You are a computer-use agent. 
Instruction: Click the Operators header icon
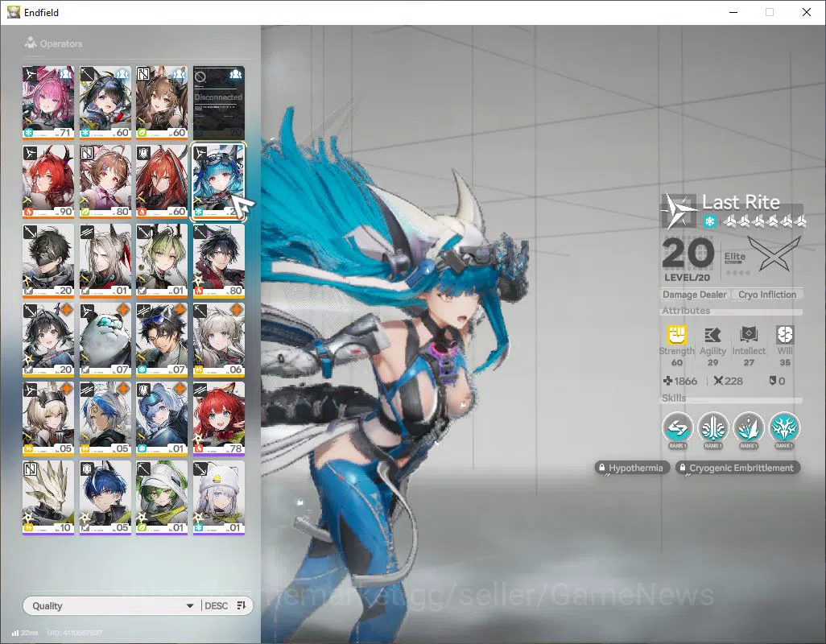coord(31,43)
